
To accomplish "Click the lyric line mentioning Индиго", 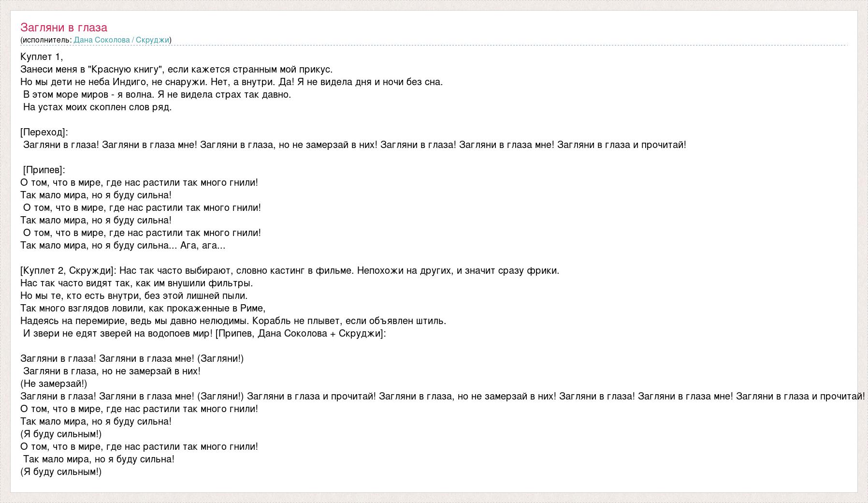I will pos(231,82).
